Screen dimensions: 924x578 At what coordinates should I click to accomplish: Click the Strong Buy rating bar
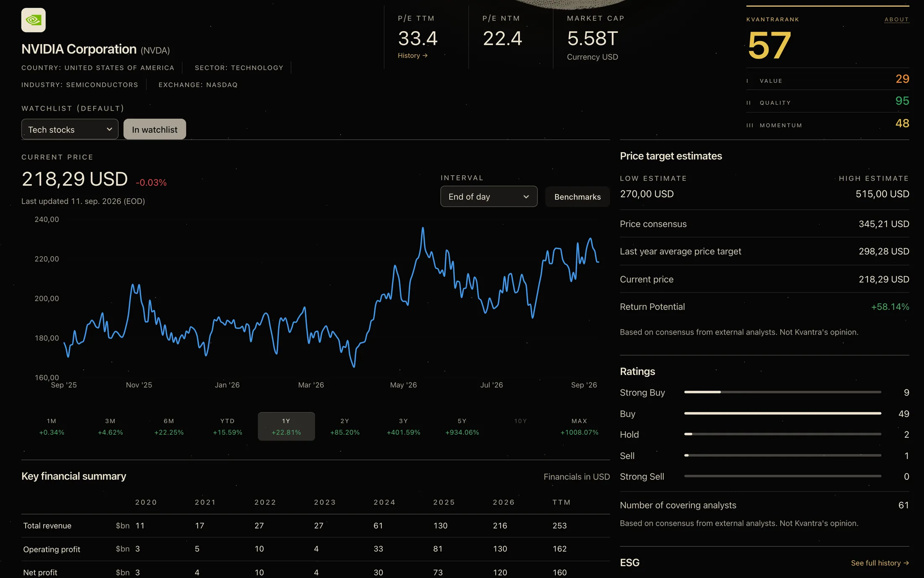782,392
